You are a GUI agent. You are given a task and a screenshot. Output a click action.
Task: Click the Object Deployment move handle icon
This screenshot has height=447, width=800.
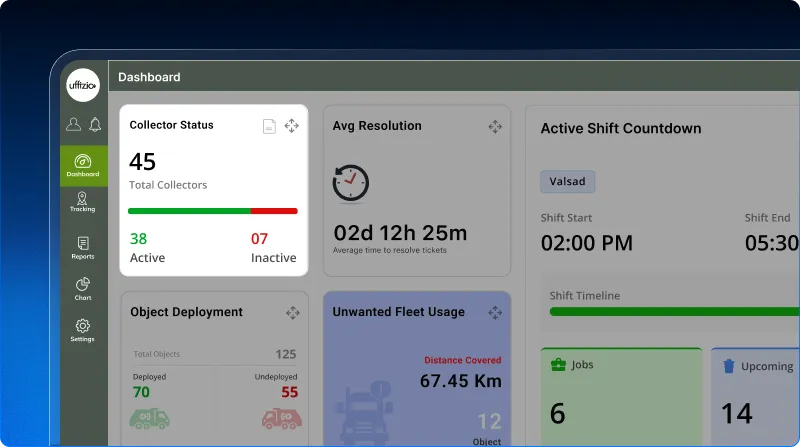point(293,313)
